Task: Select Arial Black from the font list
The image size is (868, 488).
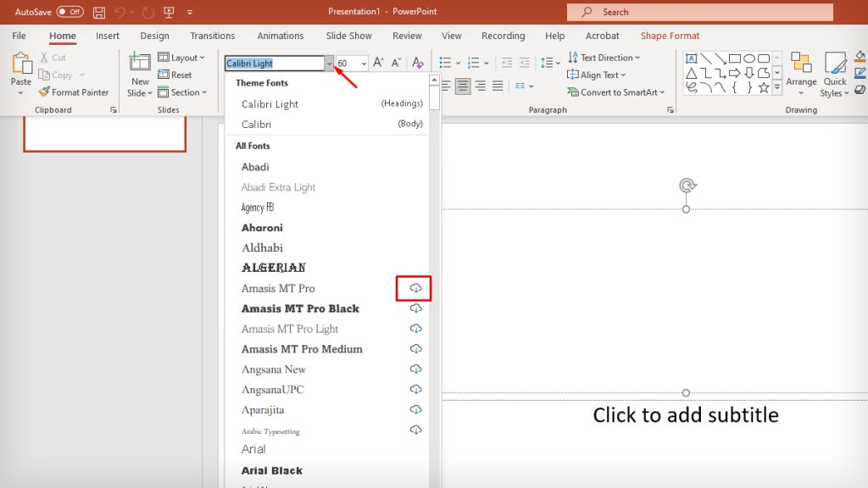Action: point(271,470)
